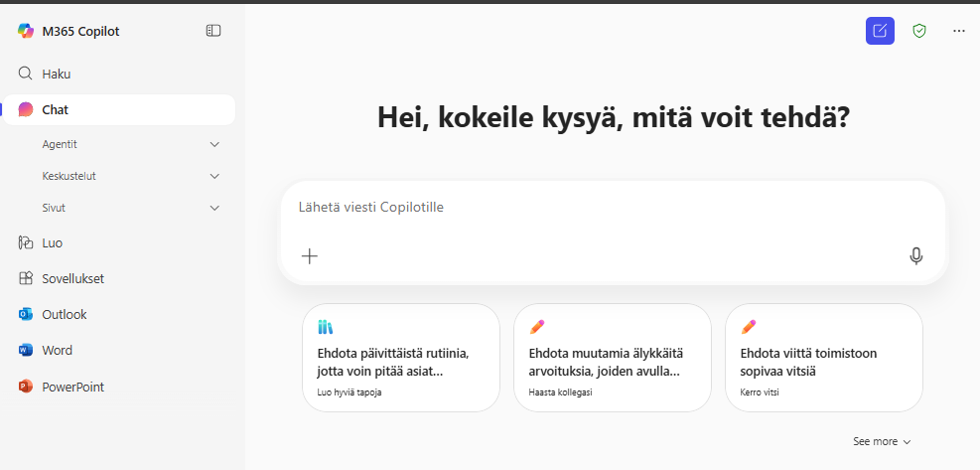Open Word from the sidebar

click(57, 350)
